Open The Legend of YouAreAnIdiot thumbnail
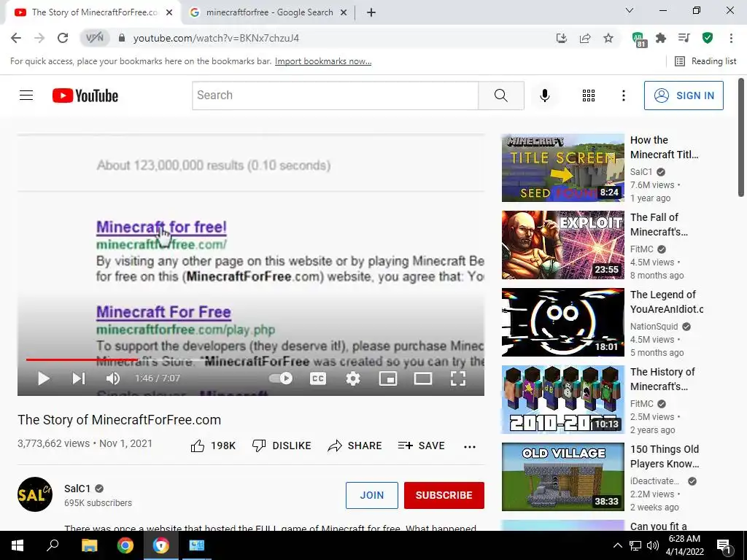The height and width of the screenshot is (560, 747). pyautogui.click(x=562, y=322)
